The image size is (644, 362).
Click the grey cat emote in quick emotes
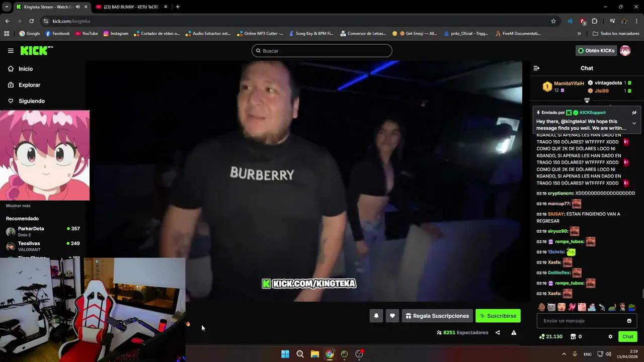[551, 307]
